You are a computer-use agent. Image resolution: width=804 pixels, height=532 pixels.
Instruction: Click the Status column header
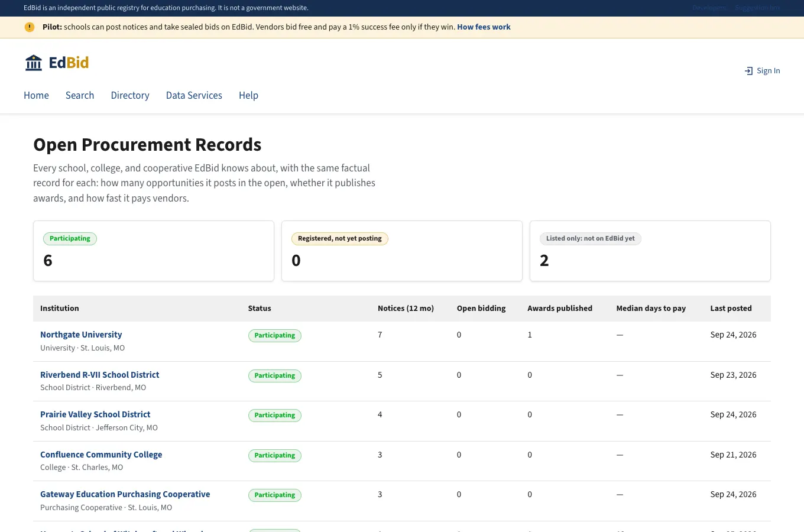click(260, 309)
